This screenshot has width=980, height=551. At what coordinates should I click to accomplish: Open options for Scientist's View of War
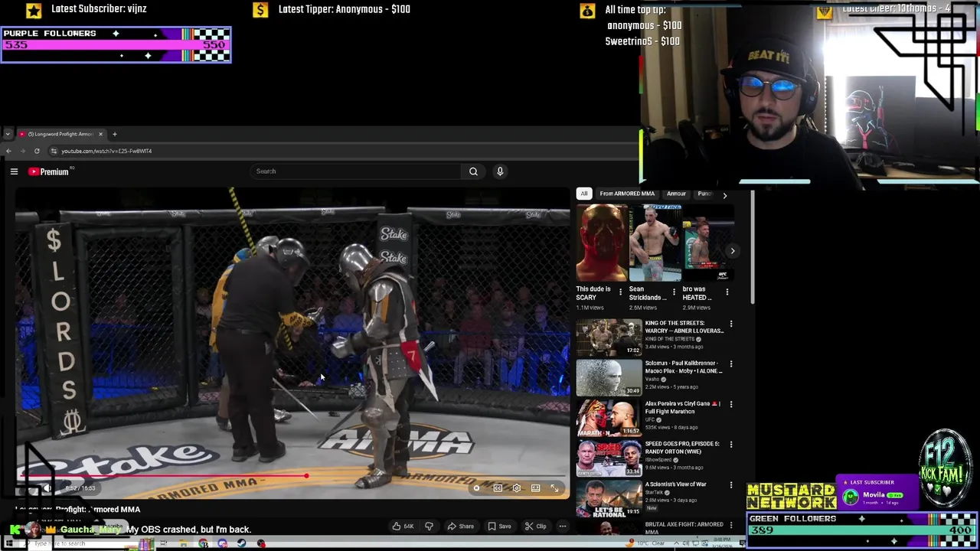pos(731,484)
